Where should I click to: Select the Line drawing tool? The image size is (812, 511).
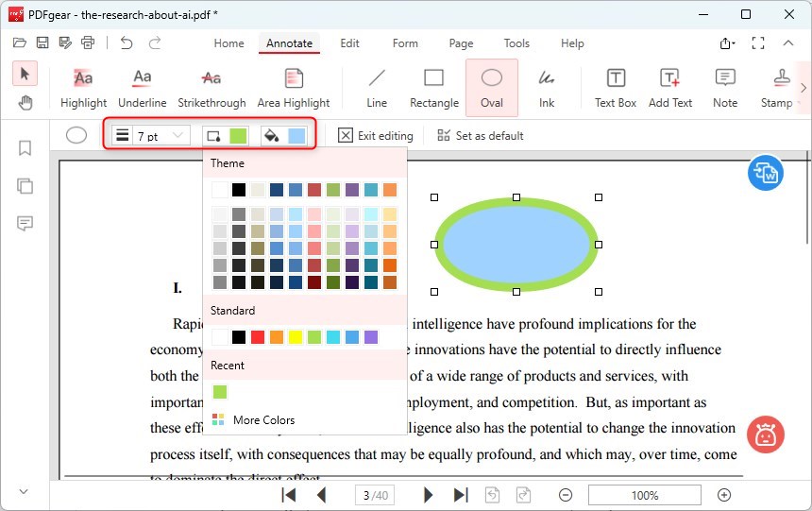point(377,88)
